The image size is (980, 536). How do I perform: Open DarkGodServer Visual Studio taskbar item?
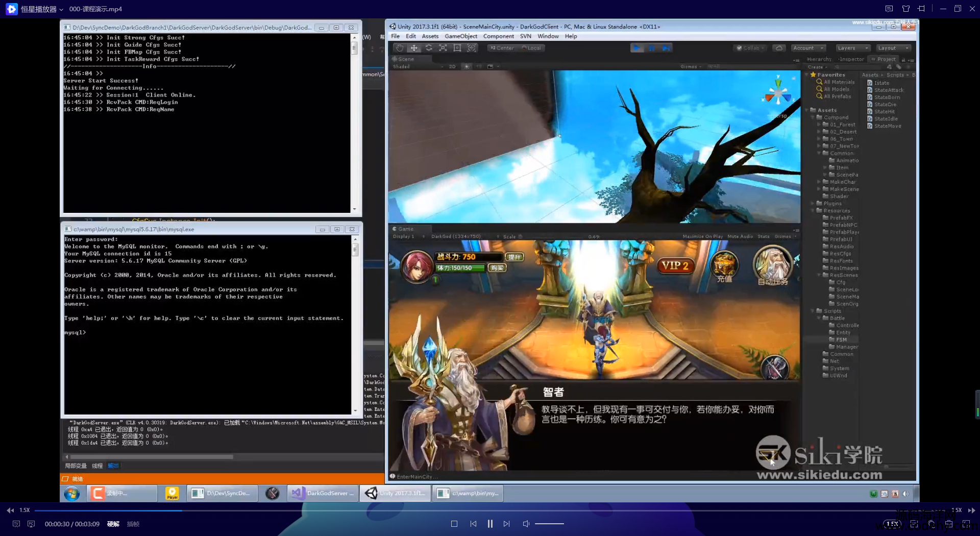(323, 493)
